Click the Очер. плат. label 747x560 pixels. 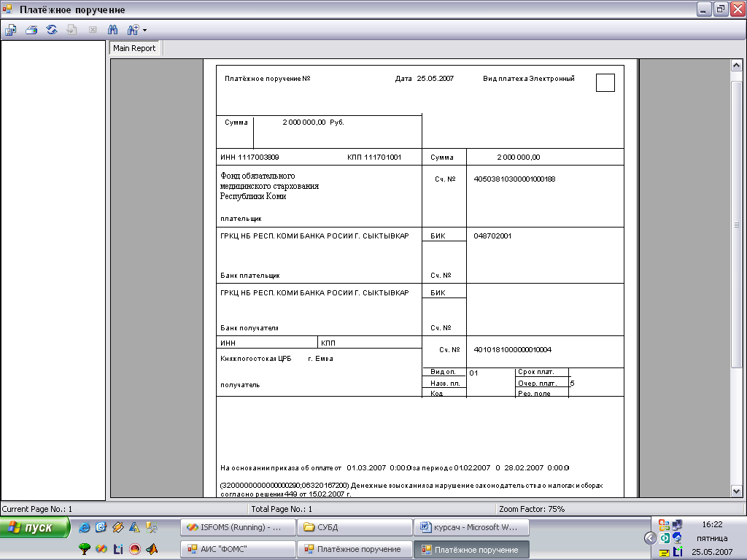[538, 384]
